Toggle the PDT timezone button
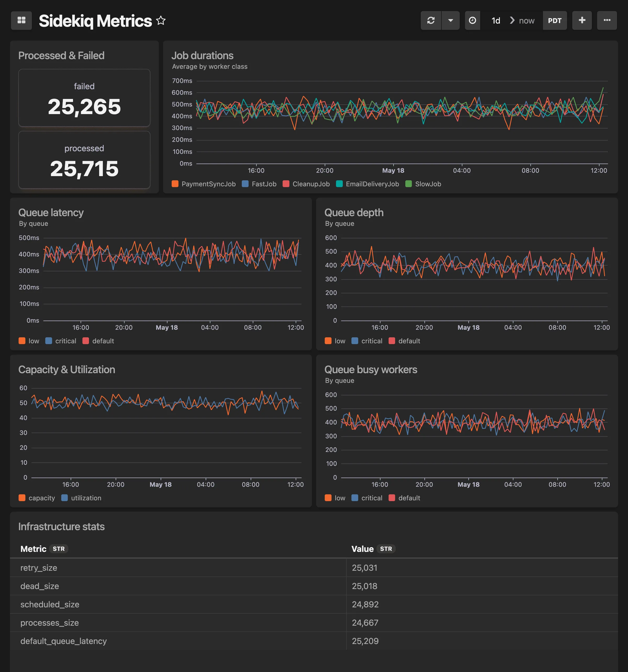Viewport: 628px width, 672px height. click(x=555, y=21)
